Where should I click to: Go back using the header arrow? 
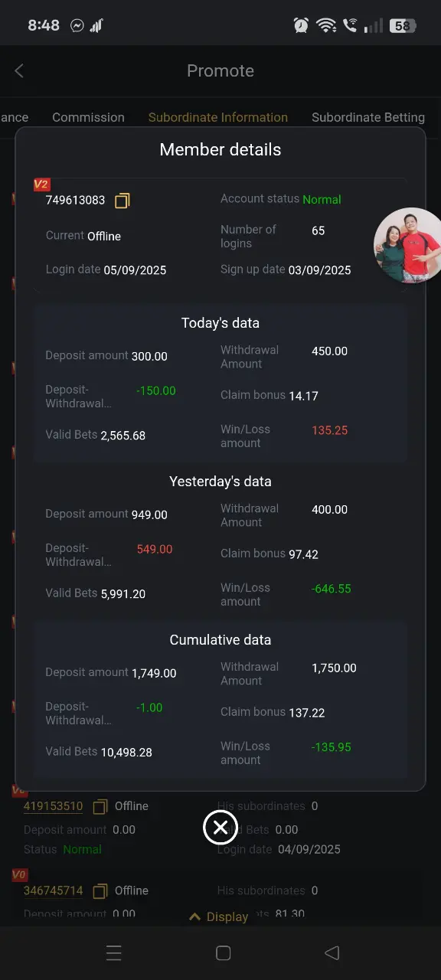[x=19, y=70]
